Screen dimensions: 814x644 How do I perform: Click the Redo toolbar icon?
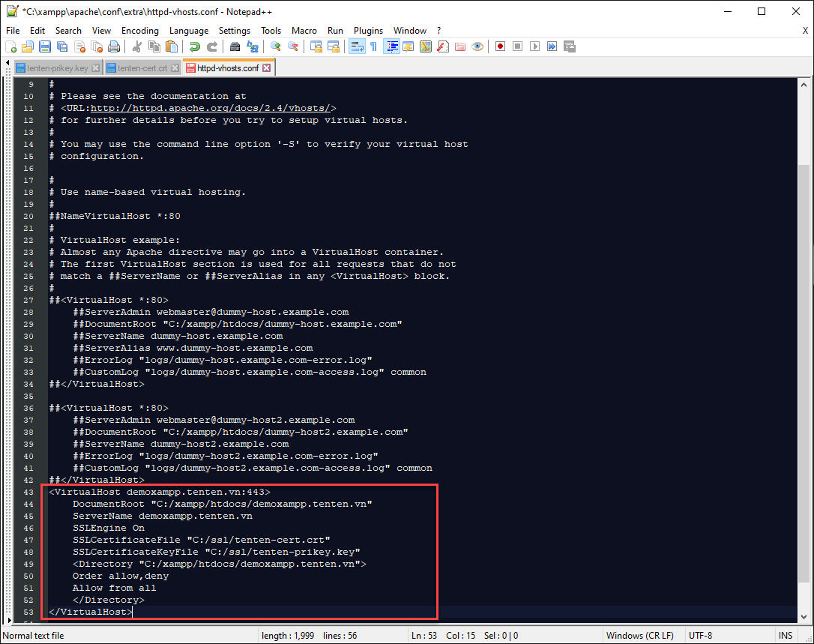pyautogui.click(x=212, y=46)
